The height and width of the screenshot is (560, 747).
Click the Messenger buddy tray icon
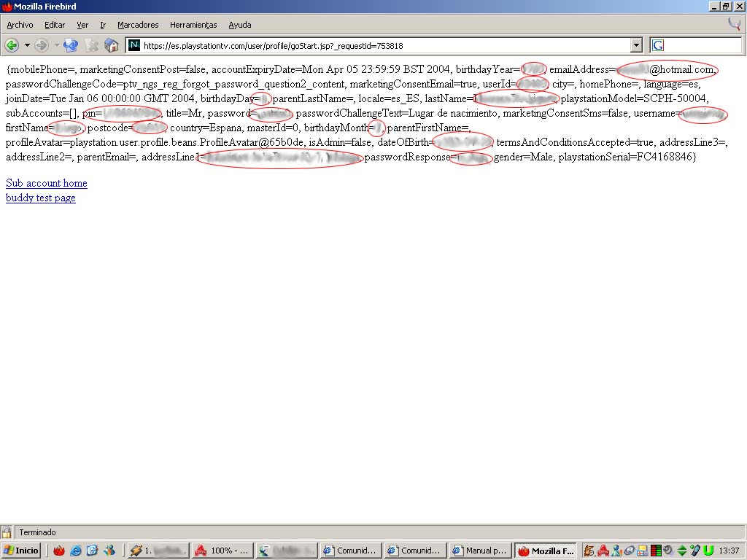(x=617, y=551)
